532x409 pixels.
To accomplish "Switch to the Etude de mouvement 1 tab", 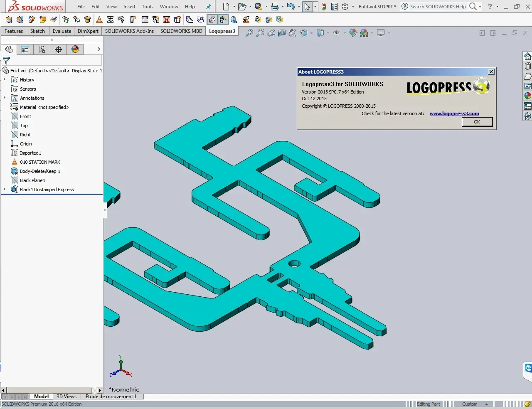I will pos(112,397).
